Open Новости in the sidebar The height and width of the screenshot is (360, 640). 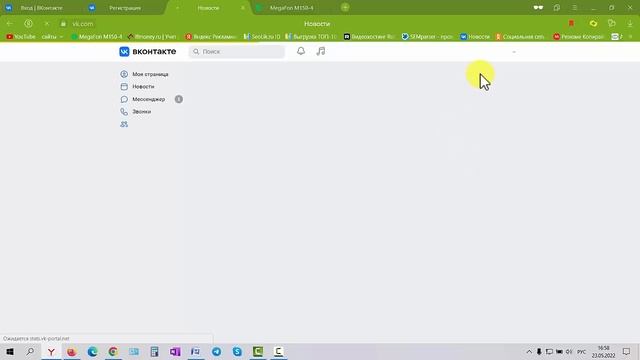[143, 87]
